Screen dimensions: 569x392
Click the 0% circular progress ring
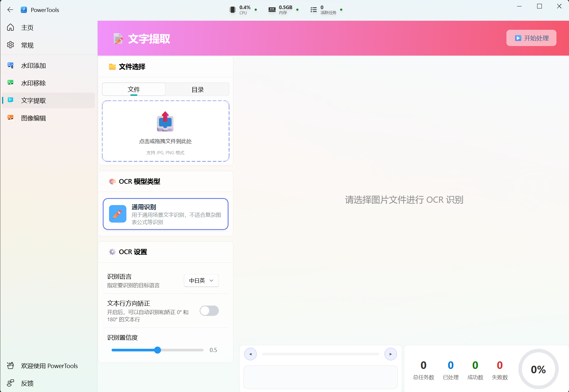click(538, 369)
